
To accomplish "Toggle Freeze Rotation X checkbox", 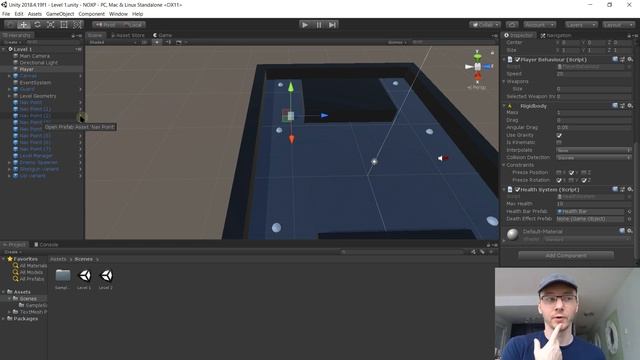I will pyautogui.click(x=559, y=180).
